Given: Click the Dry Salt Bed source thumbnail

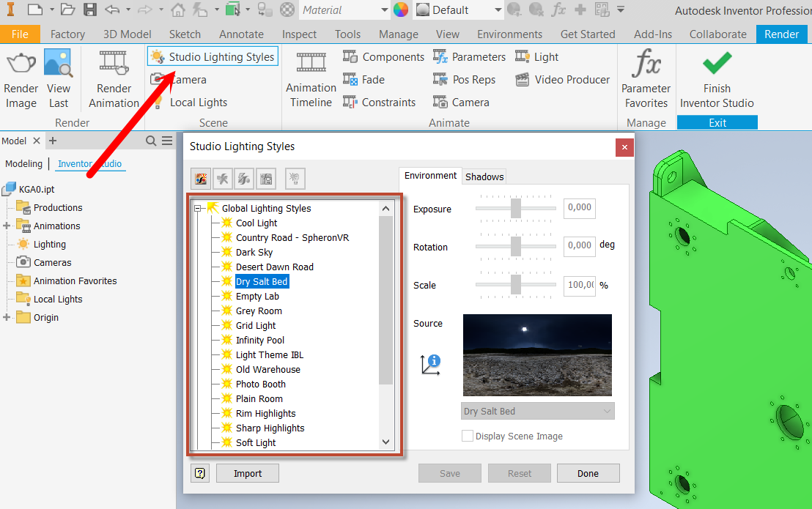Looking at the screenshot, I should [537, 355].
